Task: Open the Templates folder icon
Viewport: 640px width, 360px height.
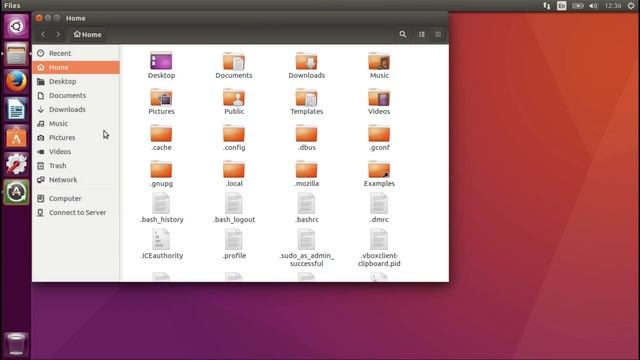Action: tap(307, 98)
